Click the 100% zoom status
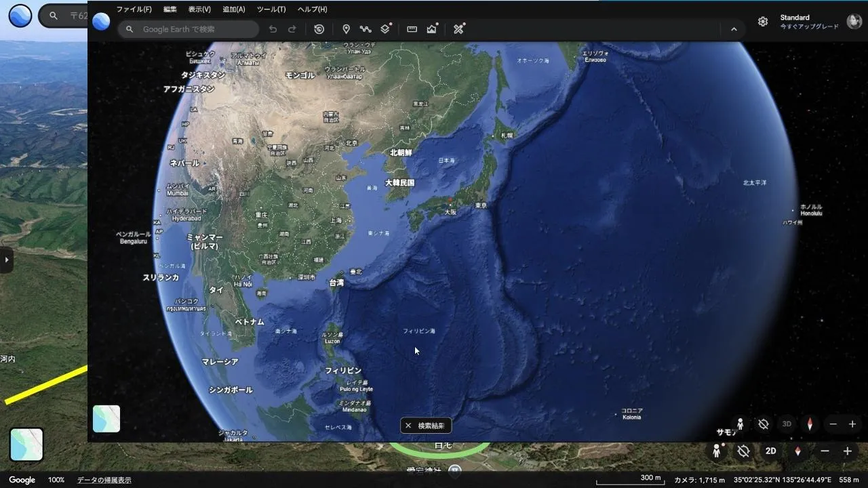The width and height of the screenshot is (868, 488). pyautogui.click(x=56, y=480)
